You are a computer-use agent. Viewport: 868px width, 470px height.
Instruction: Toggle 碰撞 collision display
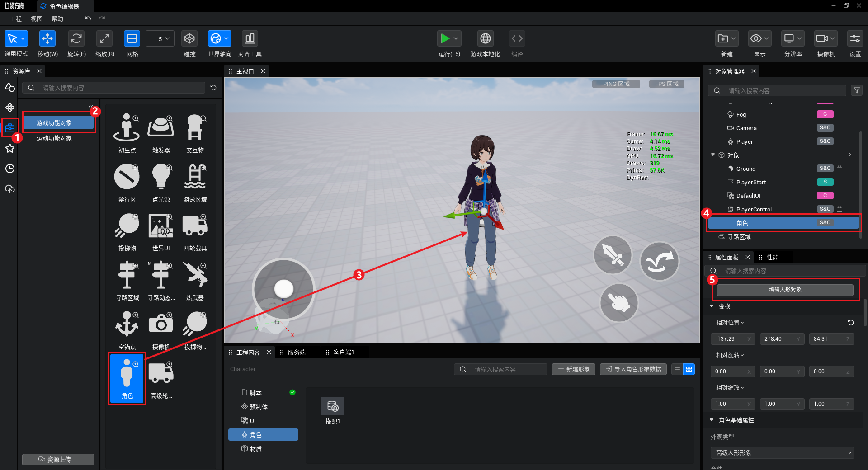pos(189,39)
